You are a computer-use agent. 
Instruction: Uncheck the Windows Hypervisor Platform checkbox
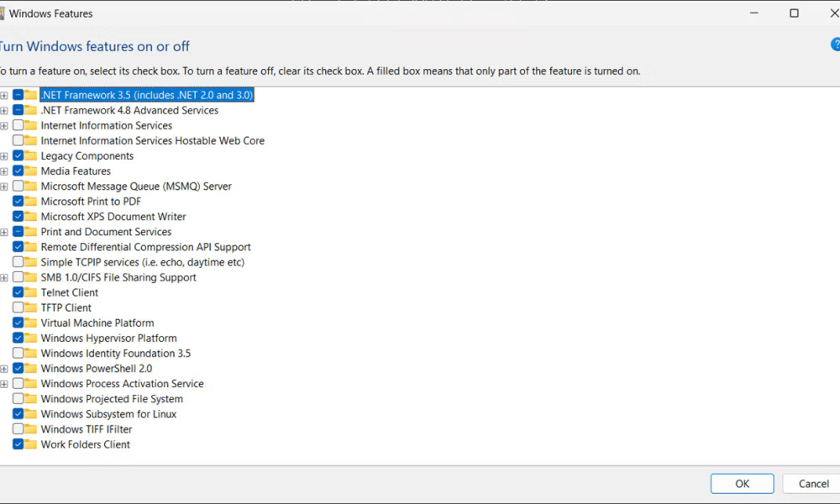pos(18,338)
